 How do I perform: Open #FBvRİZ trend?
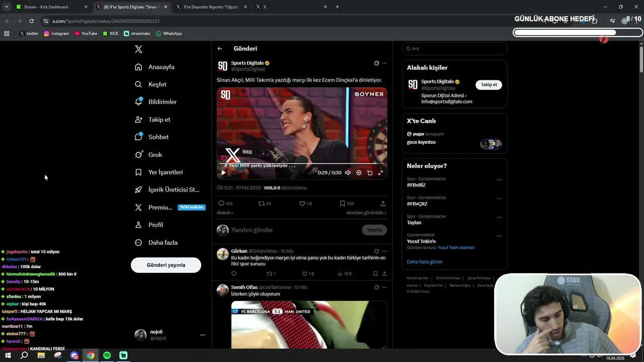point(417,185)
